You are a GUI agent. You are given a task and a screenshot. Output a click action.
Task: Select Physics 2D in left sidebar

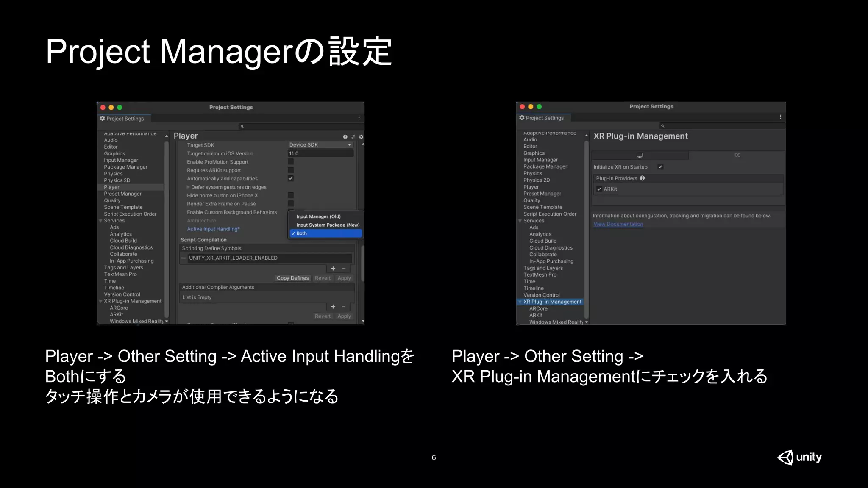pyautogui.click(x=117, y=180)
